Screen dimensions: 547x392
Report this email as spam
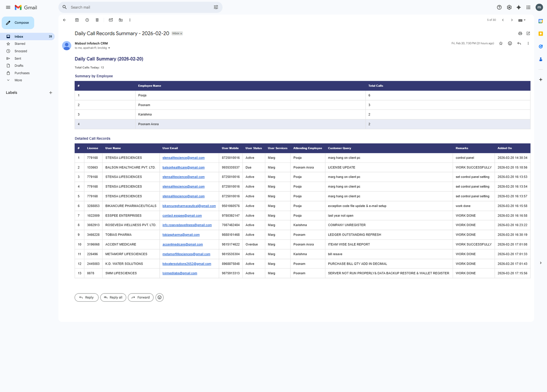coord(87,20)
